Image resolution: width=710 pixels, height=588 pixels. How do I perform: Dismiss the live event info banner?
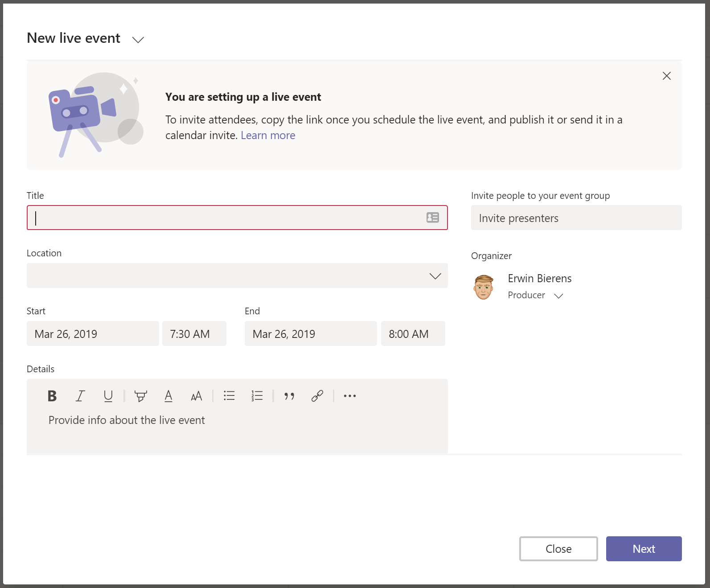click(666, 76)
